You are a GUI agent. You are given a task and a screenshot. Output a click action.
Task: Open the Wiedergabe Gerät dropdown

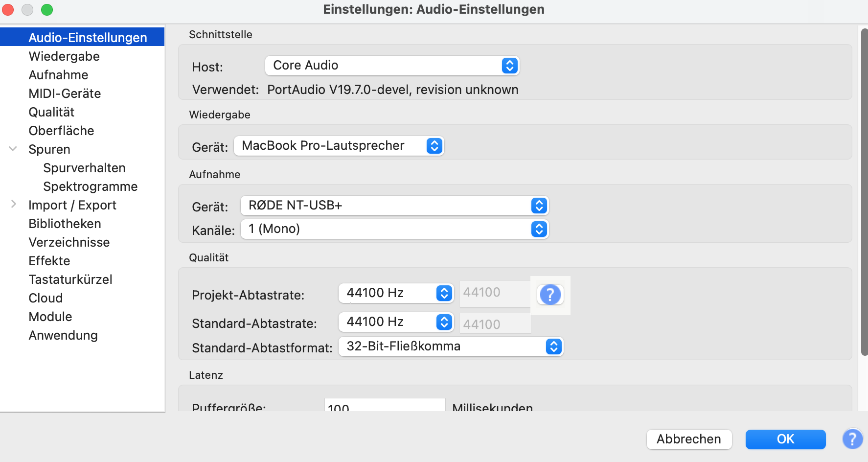[x=339, y=146]
